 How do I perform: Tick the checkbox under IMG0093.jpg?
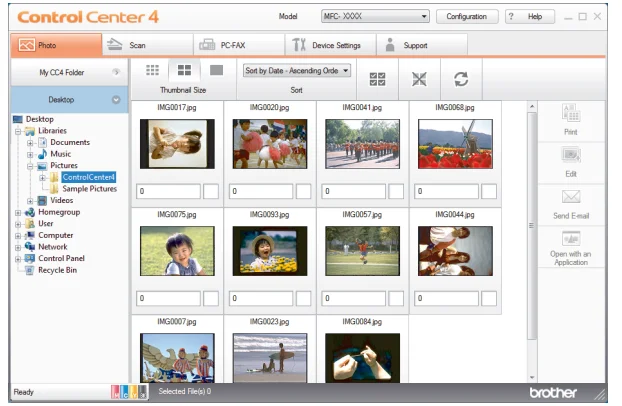point(304,298)
